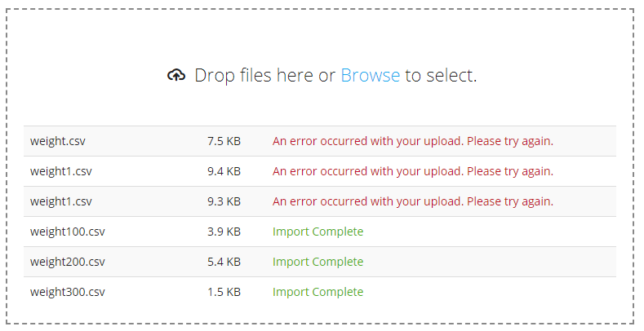Select the weight100.csv file name
Viewport: 644px width, 331px height.
[x=68, y=232]
